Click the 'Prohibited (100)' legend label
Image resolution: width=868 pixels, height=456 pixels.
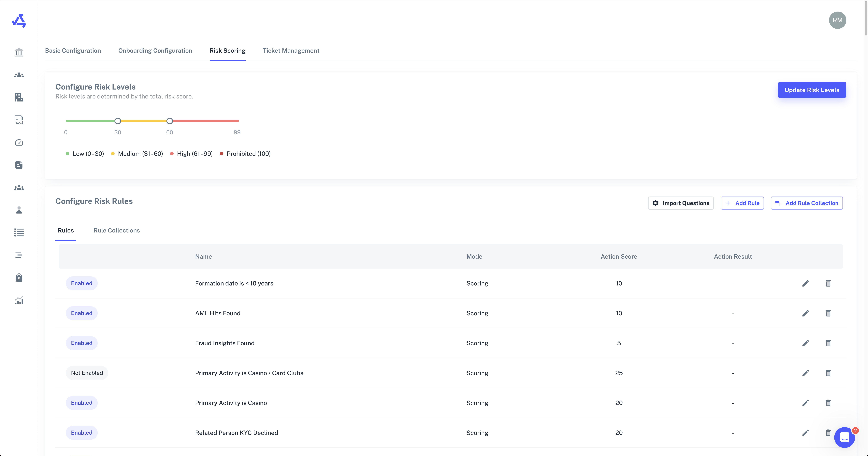[249, 154]
